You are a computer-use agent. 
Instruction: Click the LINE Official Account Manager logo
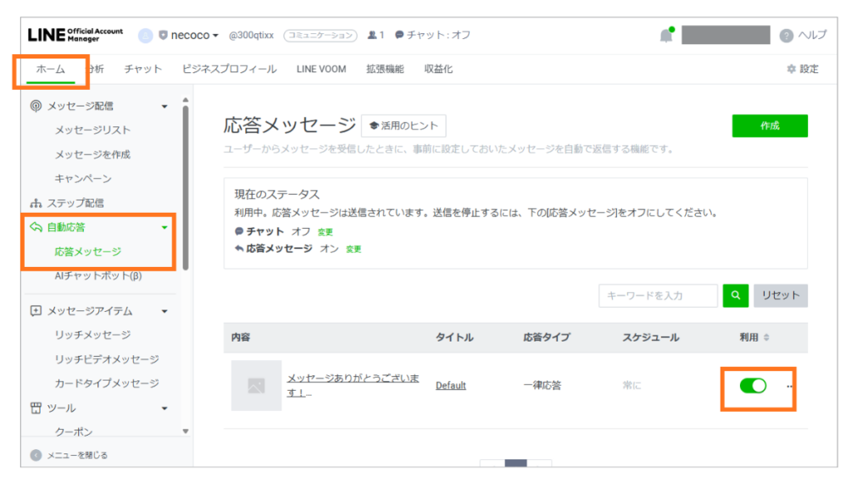click(75, 35)
